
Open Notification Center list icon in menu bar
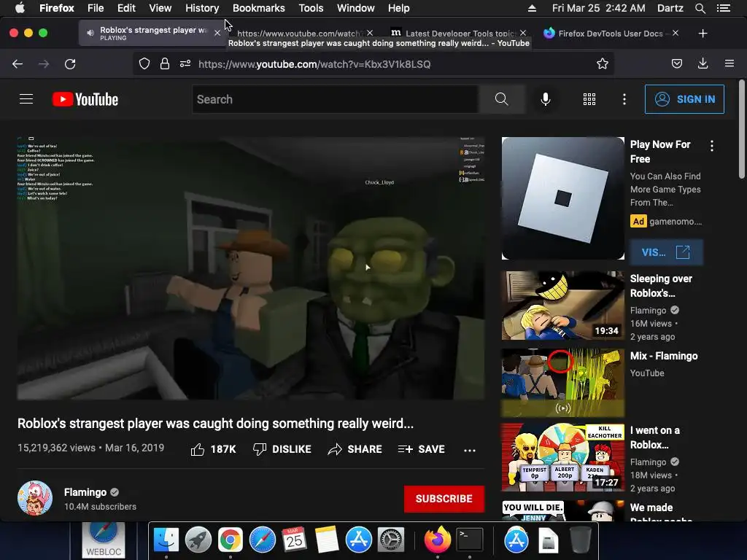tap(724, 8)
